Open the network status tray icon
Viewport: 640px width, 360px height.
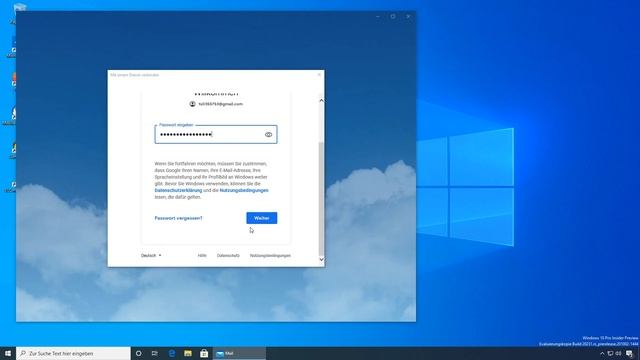(610, 353)
